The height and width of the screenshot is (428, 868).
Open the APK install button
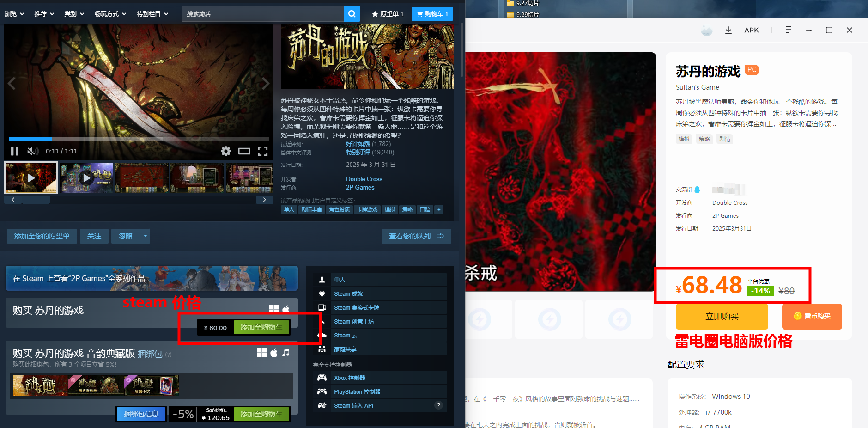pyautogui.click(x=752, y=30)
